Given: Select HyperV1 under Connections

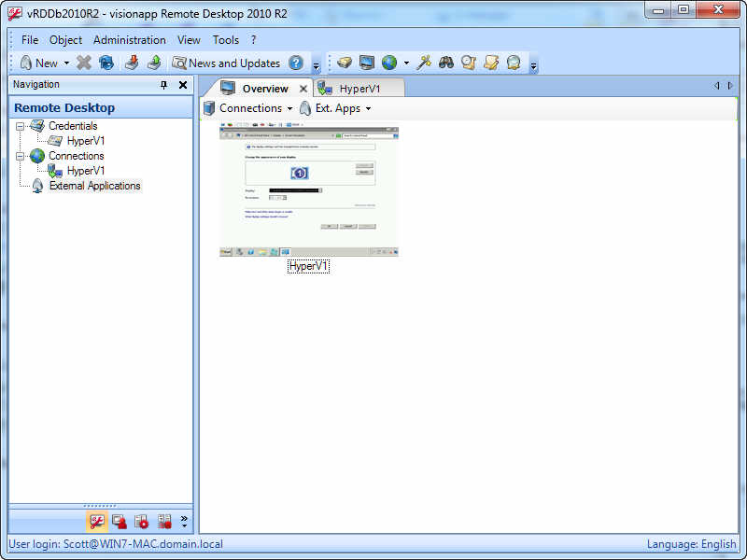Looking at the screenshot, I should [x=85, y=171].
